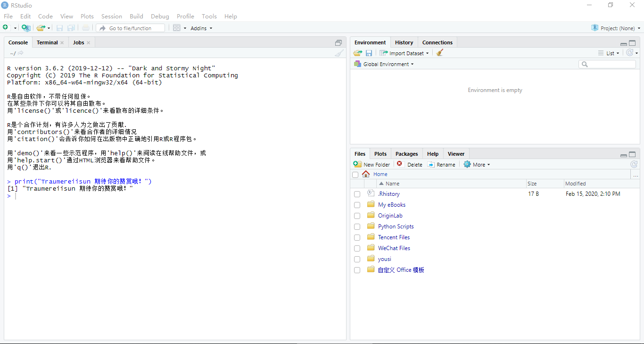
Task: Open the More menu in Files pane
Action: click(x=477, y=164)
